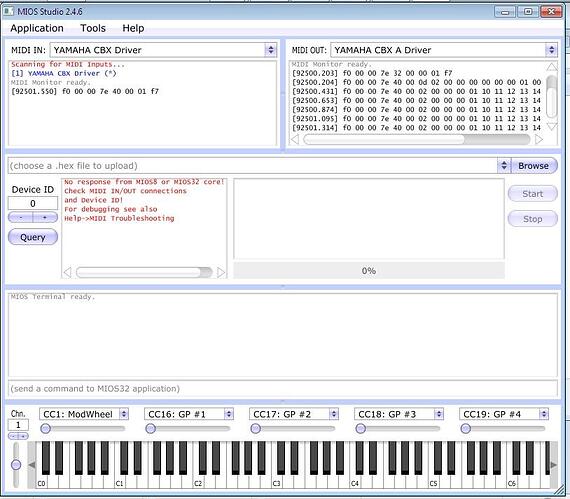Expand the hex file history dropdown arrow
570x499 pixels.
pos(504,166)
